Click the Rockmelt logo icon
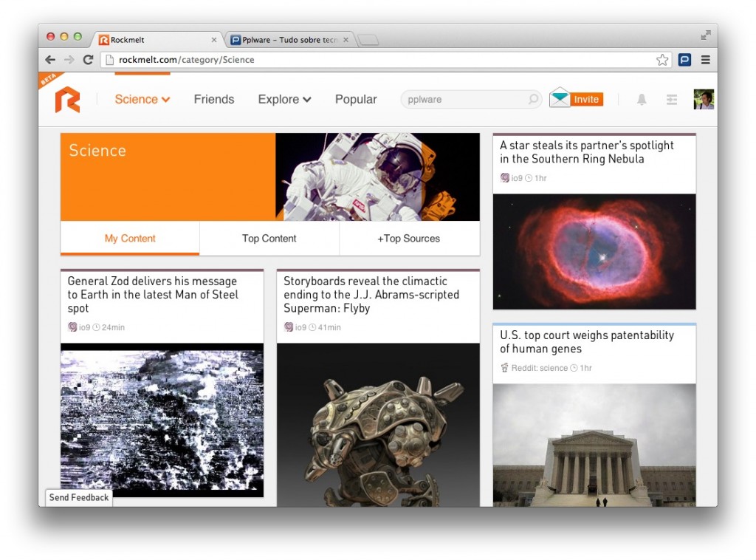Viewport: 756px width, 560px height. coord(67,100)
